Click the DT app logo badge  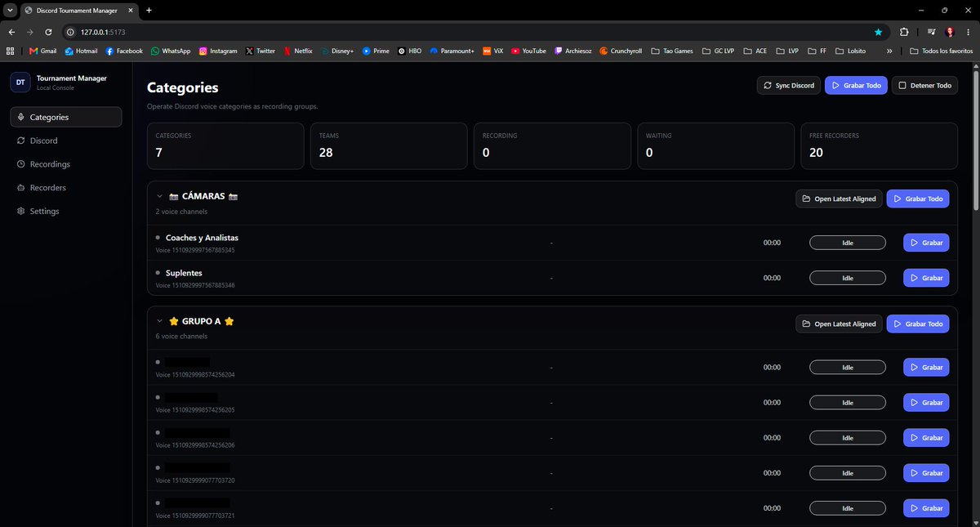click(x=20, y=82)
